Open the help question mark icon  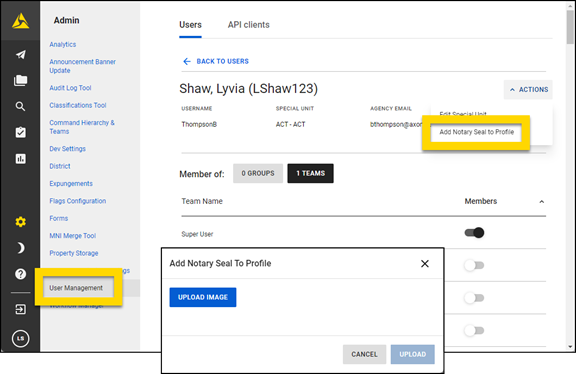click(21, 274)
